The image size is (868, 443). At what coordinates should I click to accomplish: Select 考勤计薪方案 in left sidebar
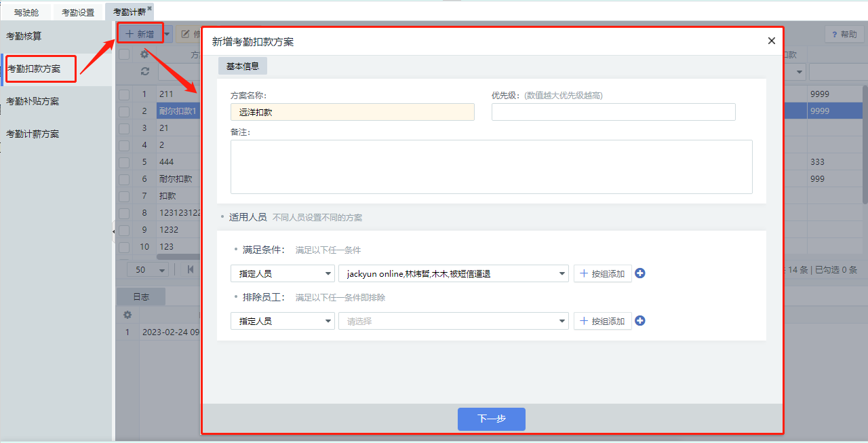point(56,134)
